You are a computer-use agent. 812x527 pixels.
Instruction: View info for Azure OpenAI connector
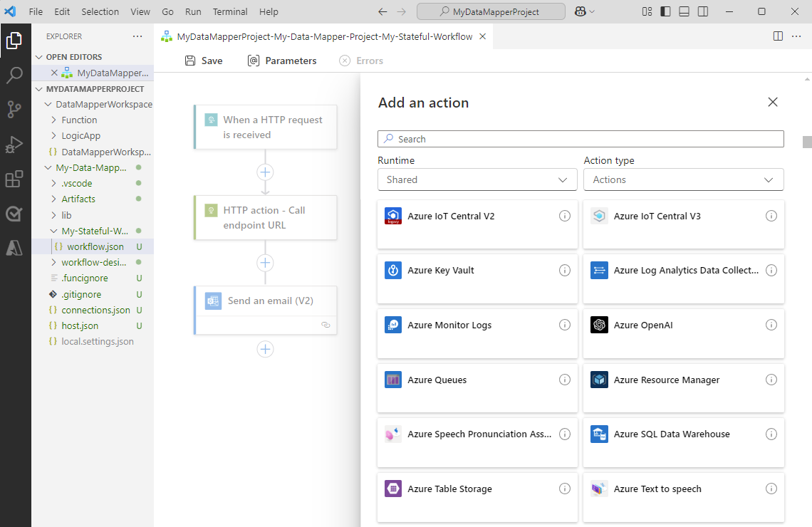(x=771, y=325)
